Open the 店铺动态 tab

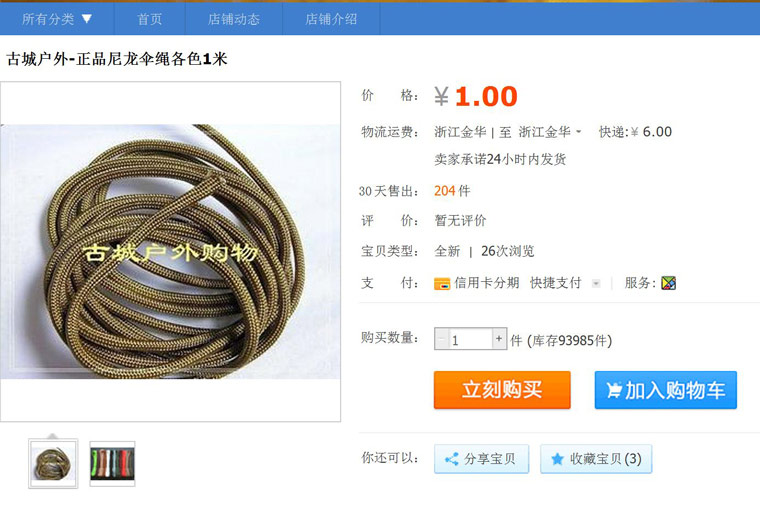tap(234, 19)
